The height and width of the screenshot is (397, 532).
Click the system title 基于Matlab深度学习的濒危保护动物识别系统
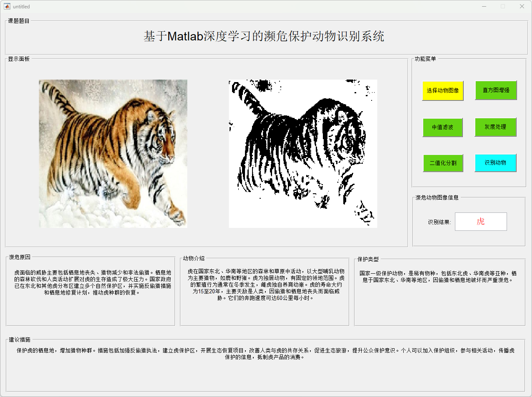click(264, 37)
